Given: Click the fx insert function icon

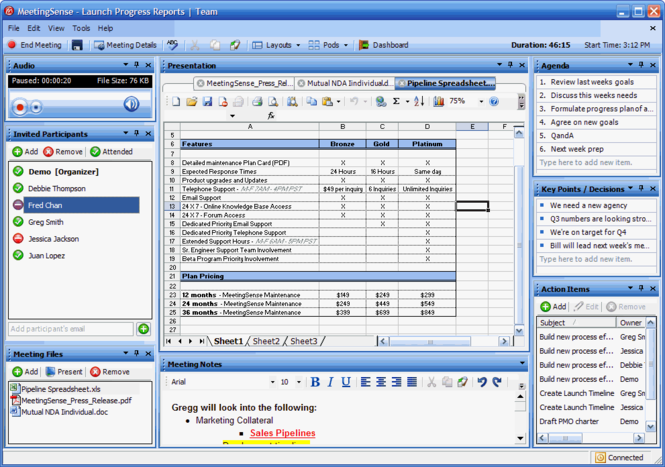Looking at the screenshot, I should click(x=271, y=115).
